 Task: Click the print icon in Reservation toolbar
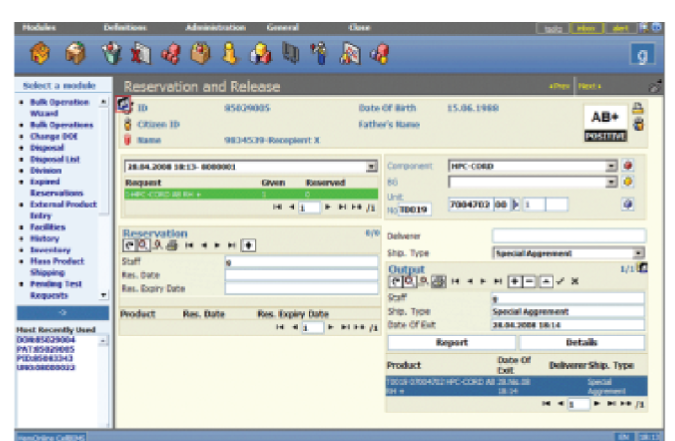174,244
